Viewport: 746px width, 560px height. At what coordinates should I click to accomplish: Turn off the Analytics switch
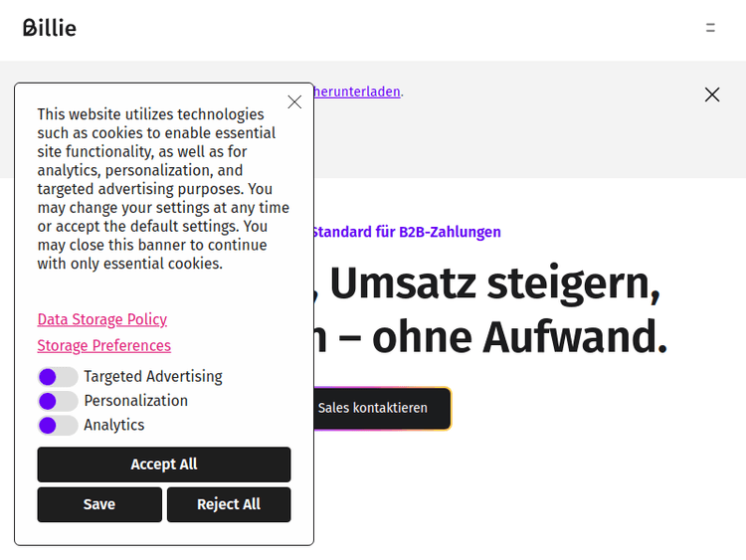pos(58,425)
